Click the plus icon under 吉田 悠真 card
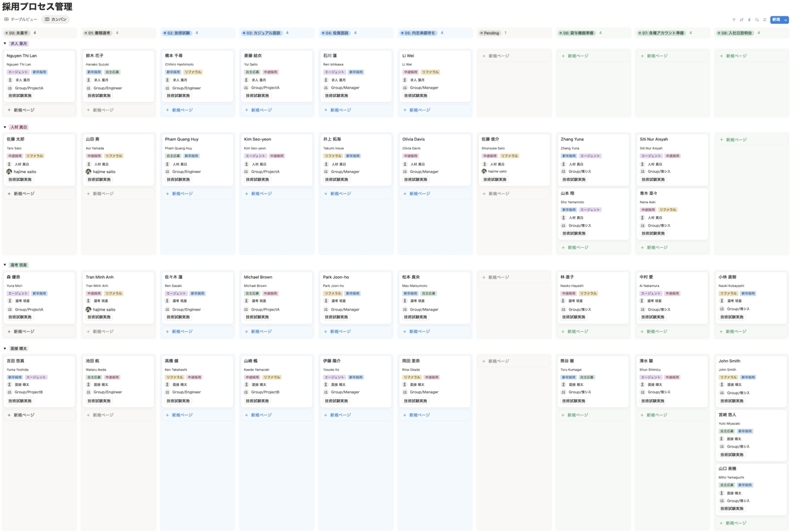Viewport: 793px width, 532px height. pyautogui.click(x=9, y=416)
